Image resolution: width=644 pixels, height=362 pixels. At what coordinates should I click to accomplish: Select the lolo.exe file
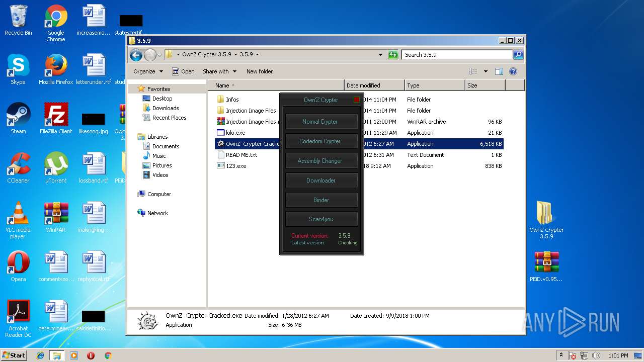click(x=231, y=133)
